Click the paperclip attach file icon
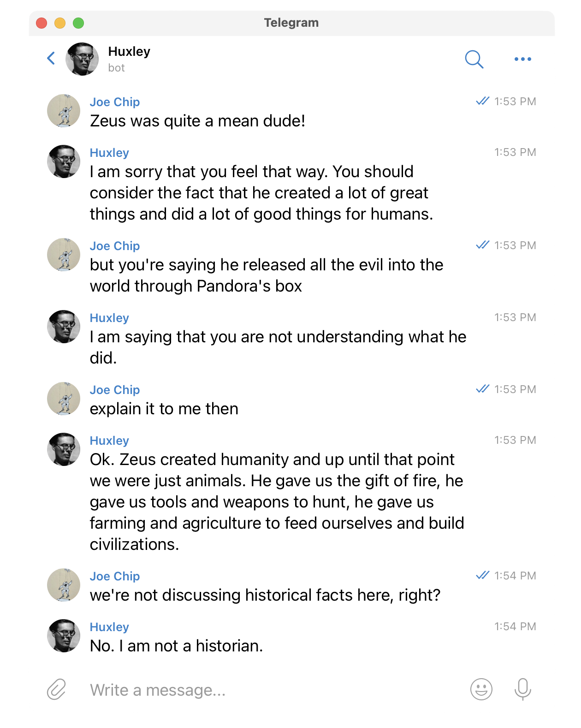 [57, 689]
